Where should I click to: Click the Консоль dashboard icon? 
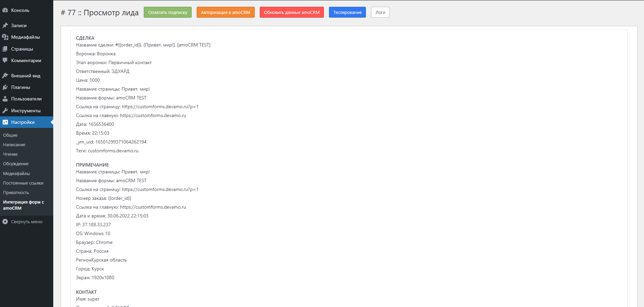coord(5,10)
